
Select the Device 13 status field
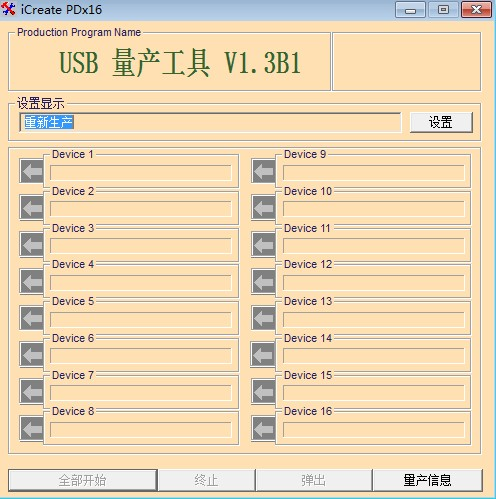coord(374,319)
